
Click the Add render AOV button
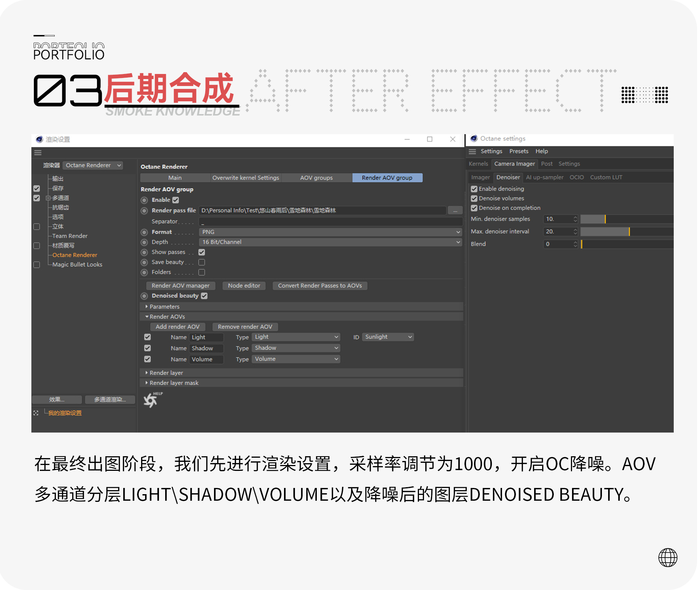[x=178, y=327]
